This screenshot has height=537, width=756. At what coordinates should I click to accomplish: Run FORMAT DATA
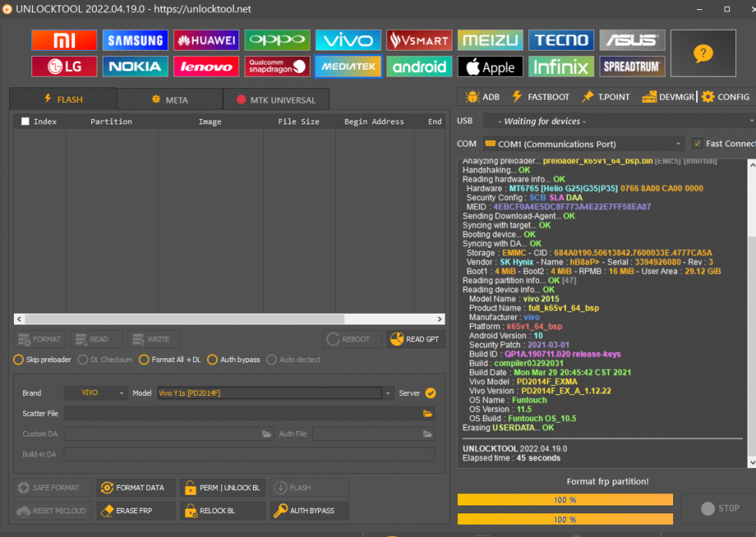[x=136, y=488]
